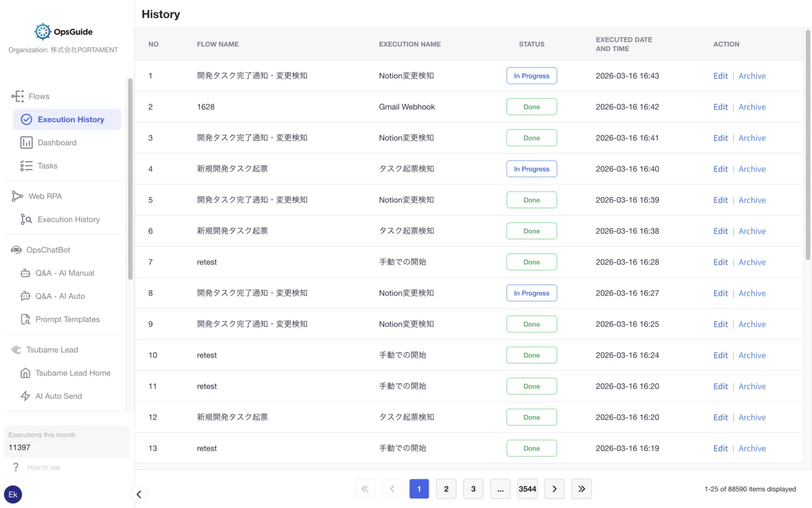Viewport: 812px width, 508px height.
Task: Click the AI Auto Send lightning icon
Action: tap(25, 396)
